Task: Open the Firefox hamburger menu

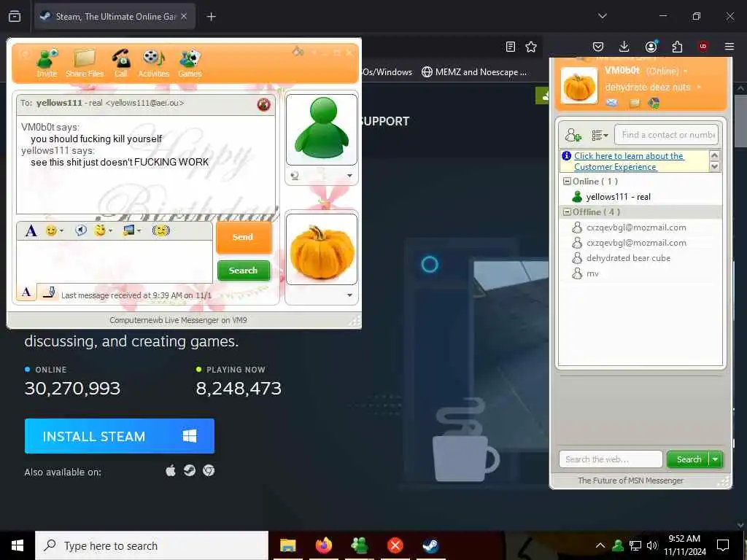Action: point(729,47)
